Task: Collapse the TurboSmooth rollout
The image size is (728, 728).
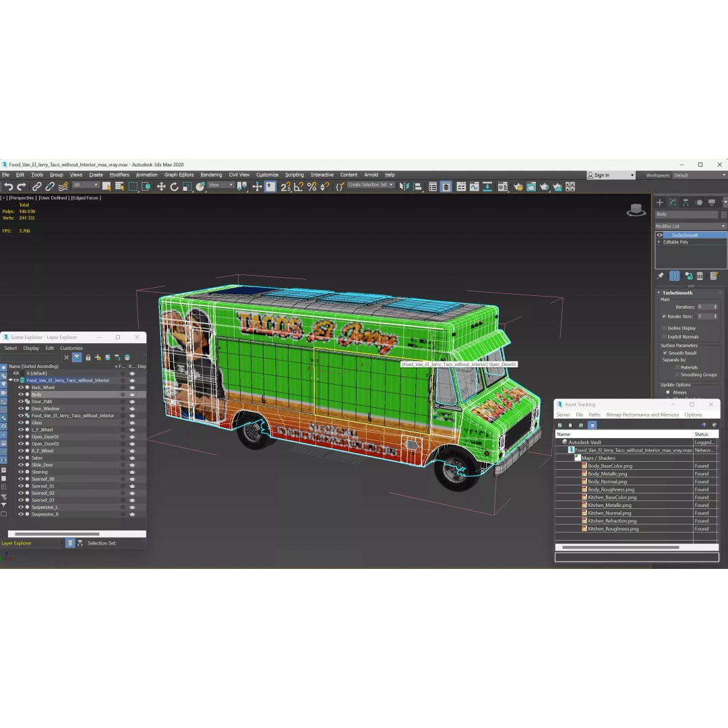Action: pos(659,293)
